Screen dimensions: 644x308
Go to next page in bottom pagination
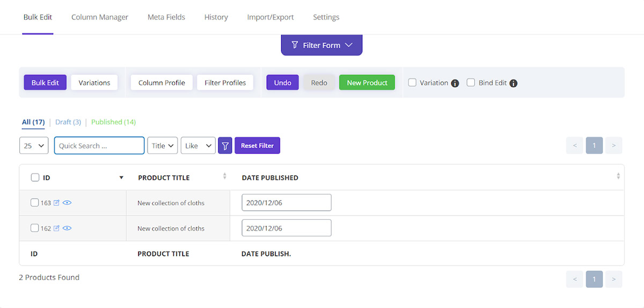[x=613, y=279]
